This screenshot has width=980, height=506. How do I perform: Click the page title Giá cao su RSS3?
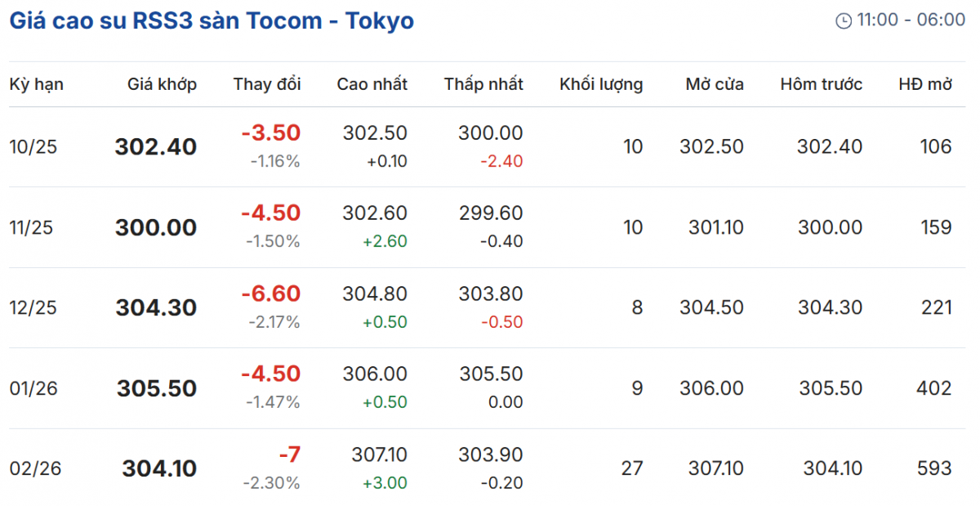click(211, 20)
